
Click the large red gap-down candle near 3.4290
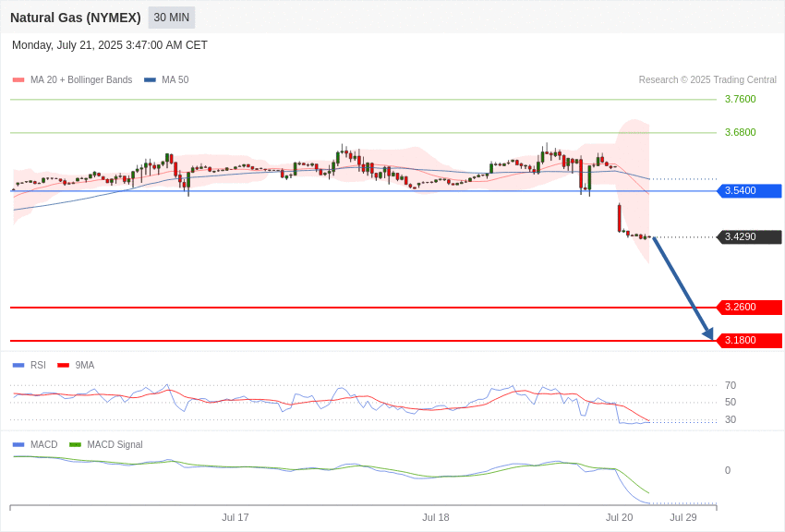tap(620, 218)
